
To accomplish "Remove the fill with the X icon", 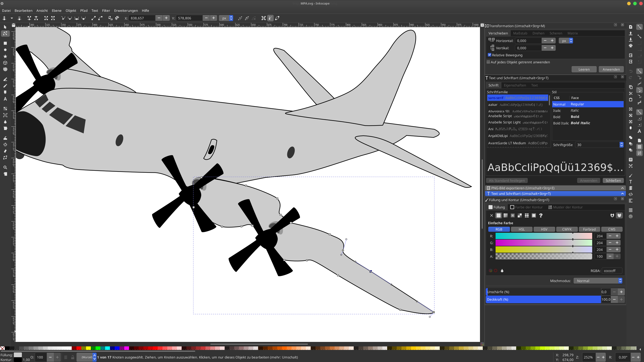I will (x=491, y=215).
